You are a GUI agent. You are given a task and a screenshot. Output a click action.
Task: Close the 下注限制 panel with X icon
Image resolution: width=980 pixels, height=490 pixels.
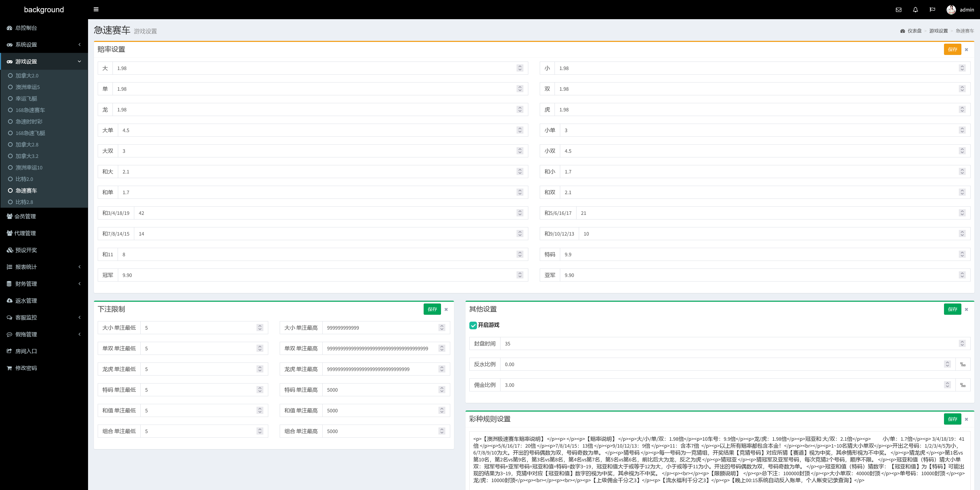click(446, 310)
